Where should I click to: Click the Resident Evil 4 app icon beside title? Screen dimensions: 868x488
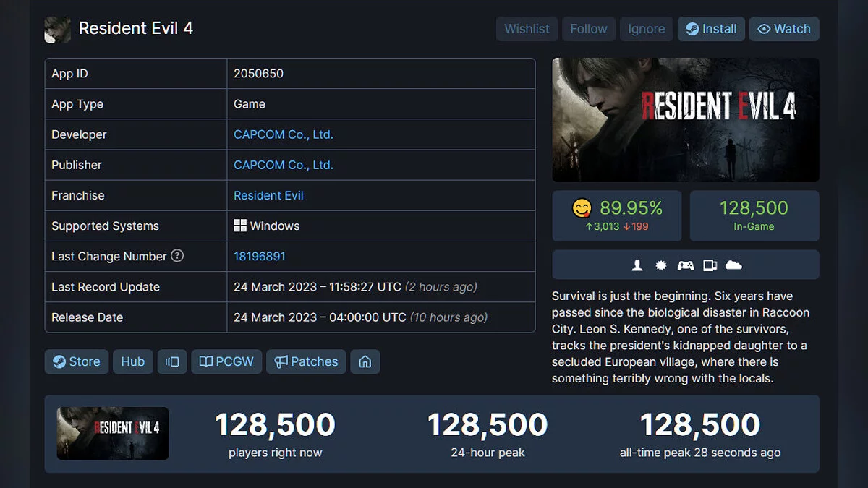57,29
